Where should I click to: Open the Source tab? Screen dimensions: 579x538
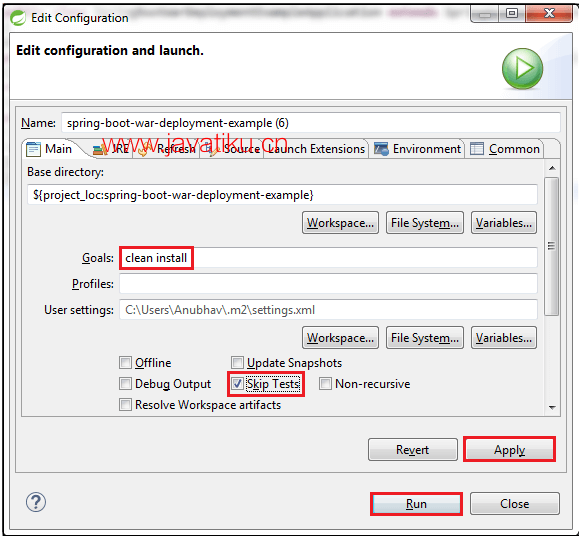(233, 149)
